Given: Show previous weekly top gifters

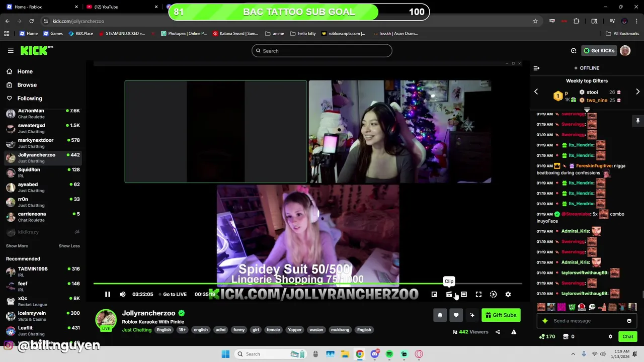Looking at the screenshot, I should [536, 92].
